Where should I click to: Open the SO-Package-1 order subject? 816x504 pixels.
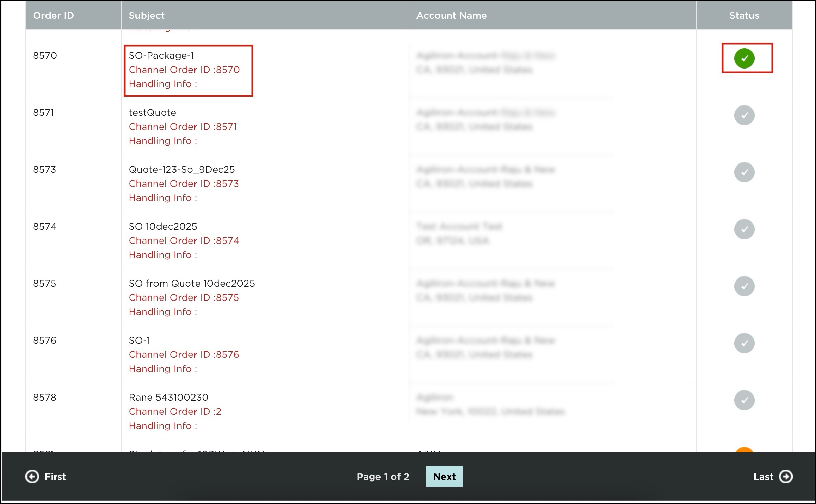(162, 56)
